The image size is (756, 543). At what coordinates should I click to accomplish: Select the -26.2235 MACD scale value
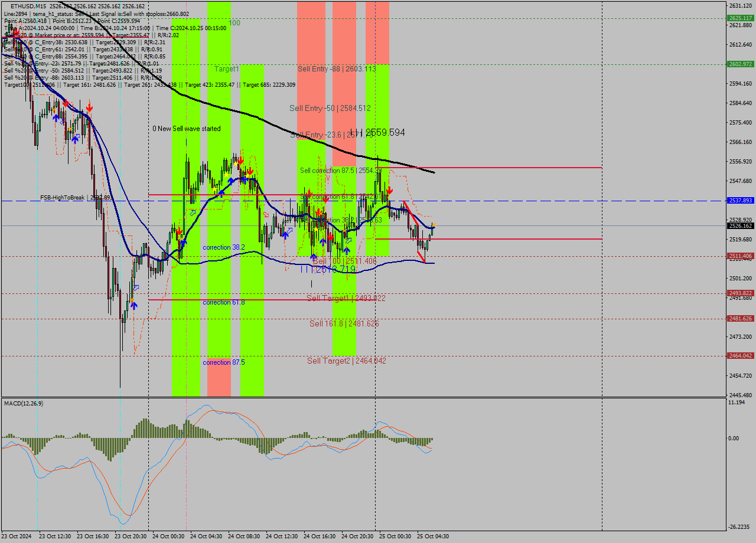[x=739, y=527]
